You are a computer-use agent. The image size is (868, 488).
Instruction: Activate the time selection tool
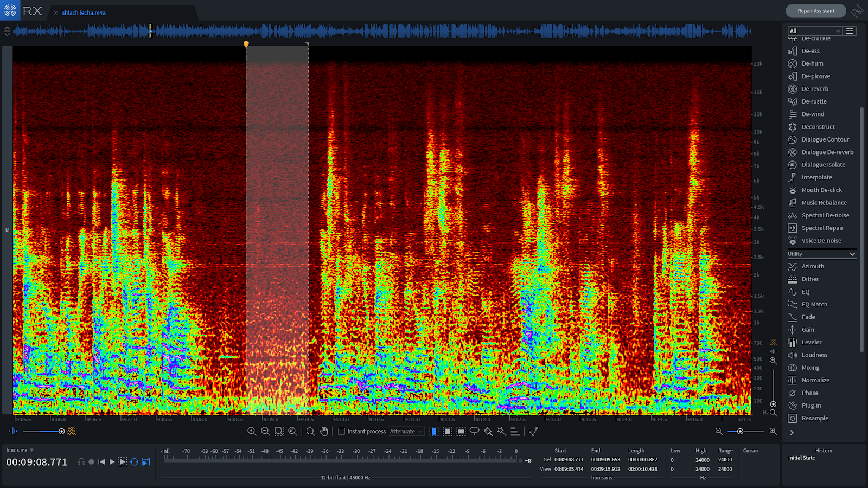click(433, 432)
